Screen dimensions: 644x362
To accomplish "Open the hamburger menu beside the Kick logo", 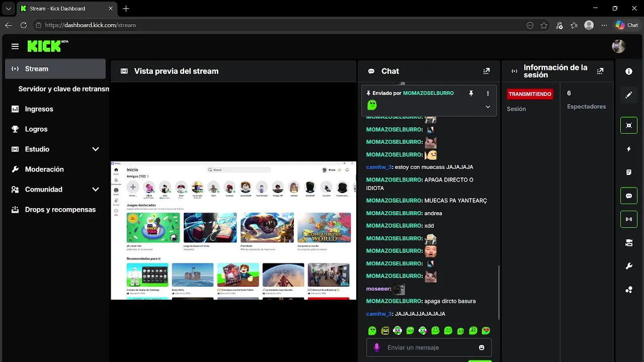I will (x=15, y=46).
